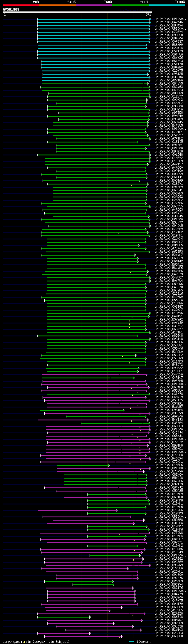188x644 pixels.
Task: Open hit UniRef100_B6QGG8
Action: point(169,636)
